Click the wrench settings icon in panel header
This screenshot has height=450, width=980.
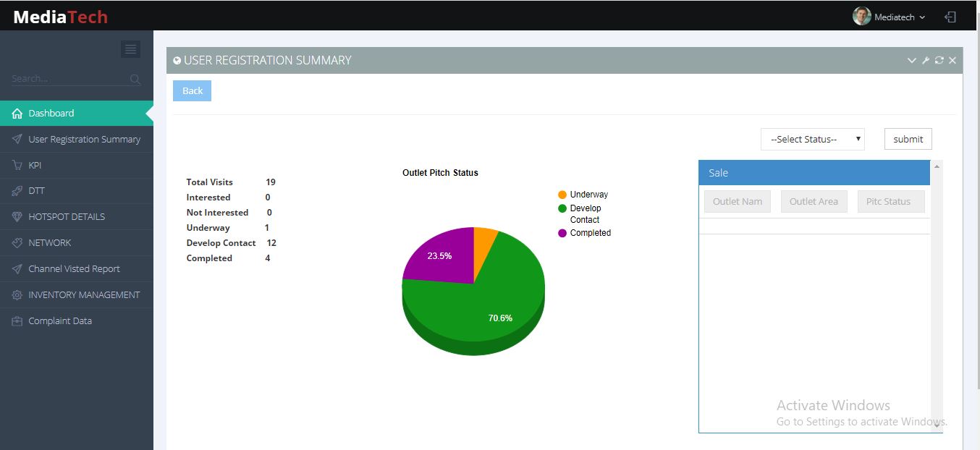(x=925, y=60)
